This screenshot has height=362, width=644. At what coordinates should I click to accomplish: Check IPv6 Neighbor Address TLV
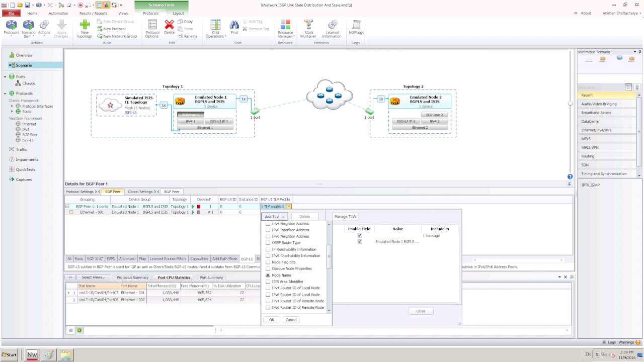[268, 236]
